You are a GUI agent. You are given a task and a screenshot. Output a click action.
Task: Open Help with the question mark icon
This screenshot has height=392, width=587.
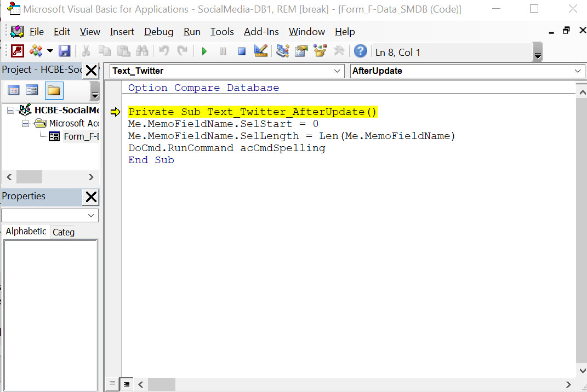(361, 51)
